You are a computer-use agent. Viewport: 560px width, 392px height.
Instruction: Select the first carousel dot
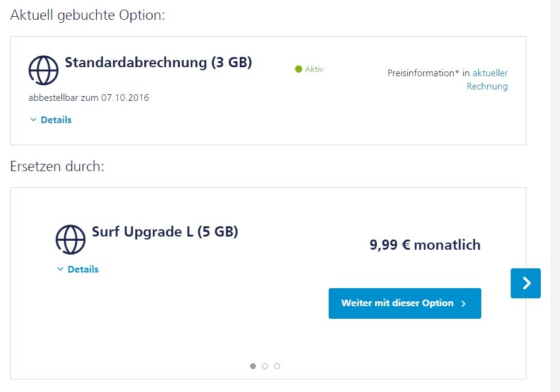[253, 366]
